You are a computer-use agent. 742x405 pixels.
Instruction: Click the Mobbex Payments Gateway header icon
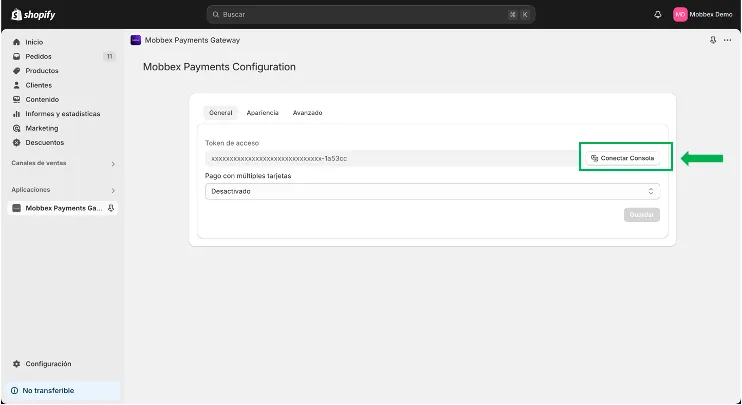point(136,40)
